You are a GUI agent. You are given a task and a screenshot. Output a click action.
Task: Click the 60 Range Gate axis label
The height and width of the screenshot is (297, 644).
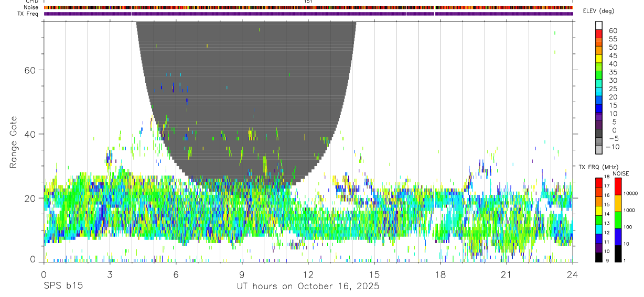31,70
